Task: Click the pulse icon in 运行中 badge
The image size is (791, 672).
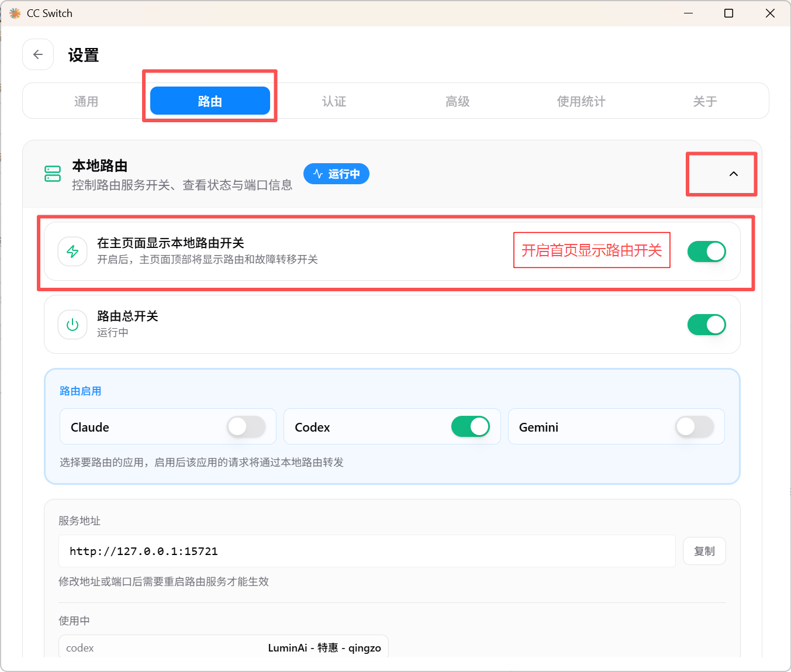Action: point(318,174)
